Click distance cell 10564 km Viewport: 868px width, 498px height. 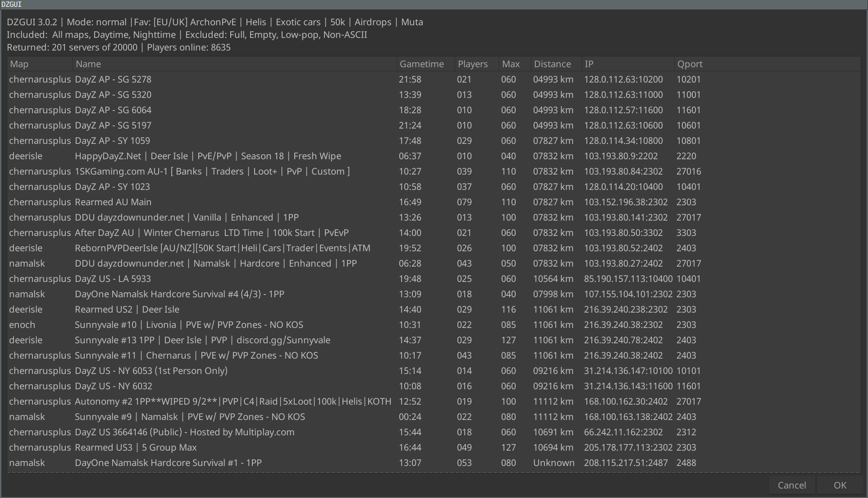tap(553, 279)
